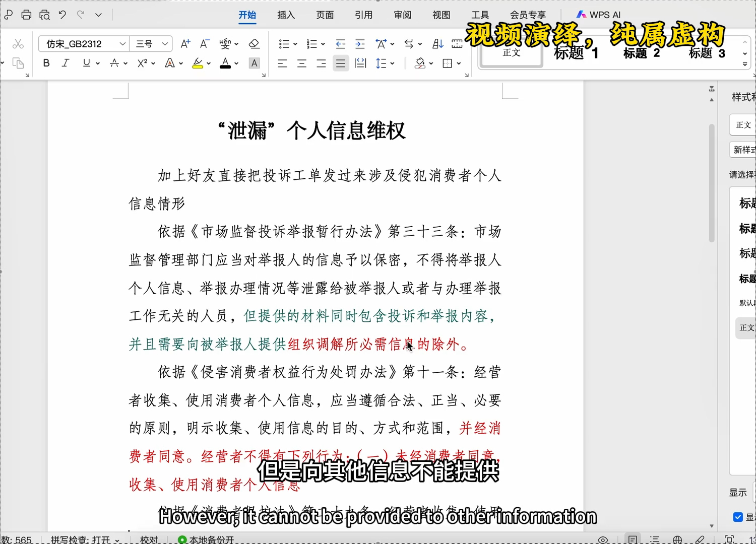Click eye protection mode icon in status bar
The width and height of the screenshot is (756, 544).
coord(602,539)
